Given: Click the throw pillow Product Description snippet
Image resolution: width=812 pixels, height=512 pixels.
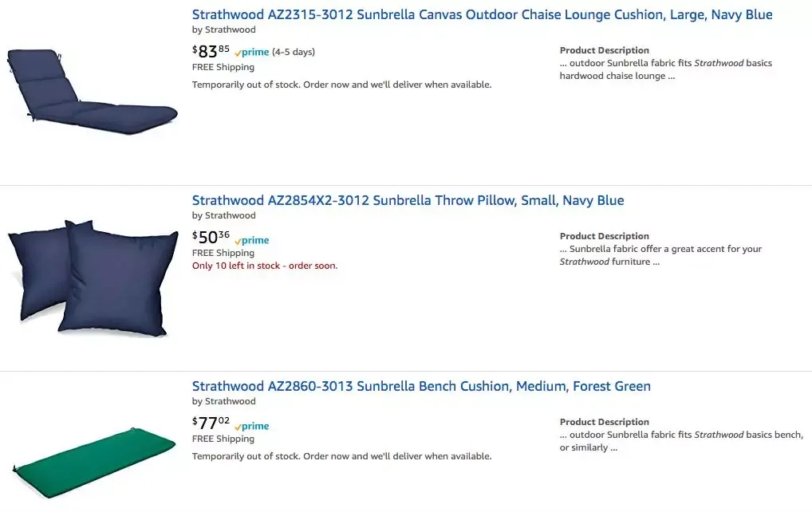Looking at the screenshot, I should [660, 255].
